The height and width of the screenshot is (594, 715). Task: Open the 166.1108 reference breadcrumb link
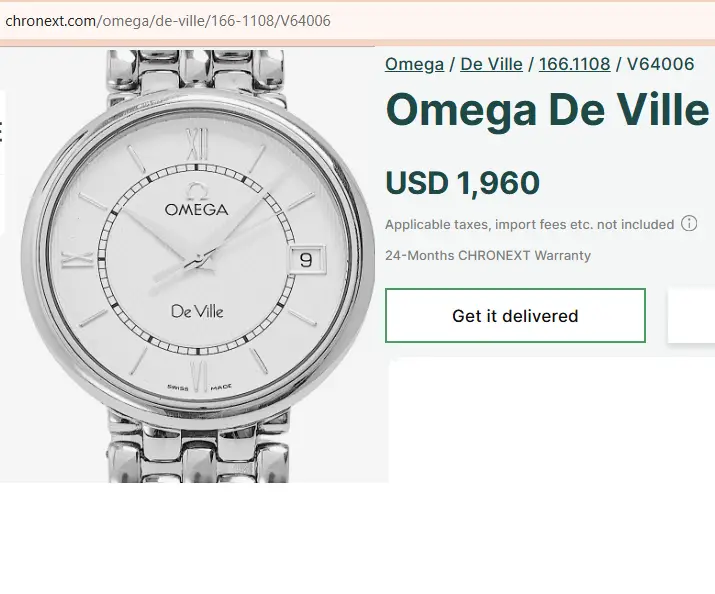[x=574, y=64]
